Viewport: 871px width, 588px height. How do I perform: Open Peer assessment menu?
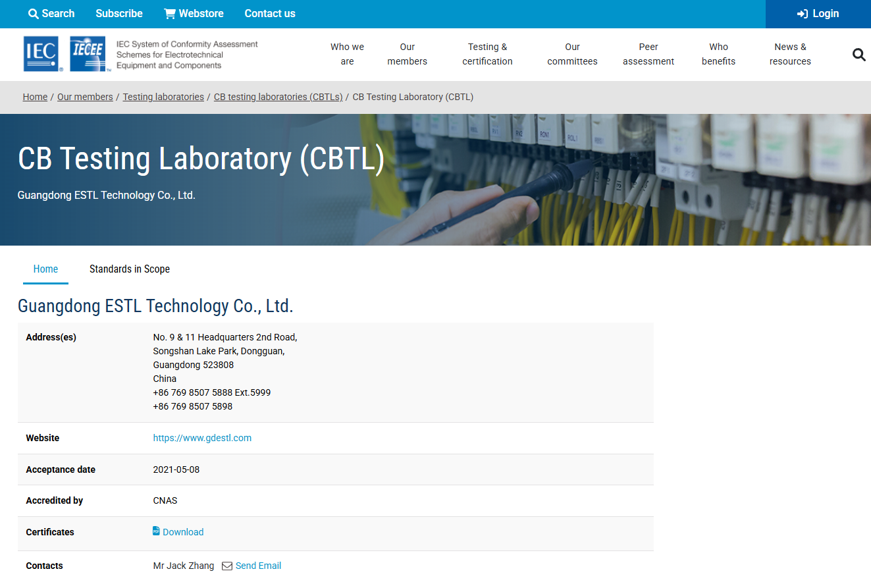click(648, 54)
